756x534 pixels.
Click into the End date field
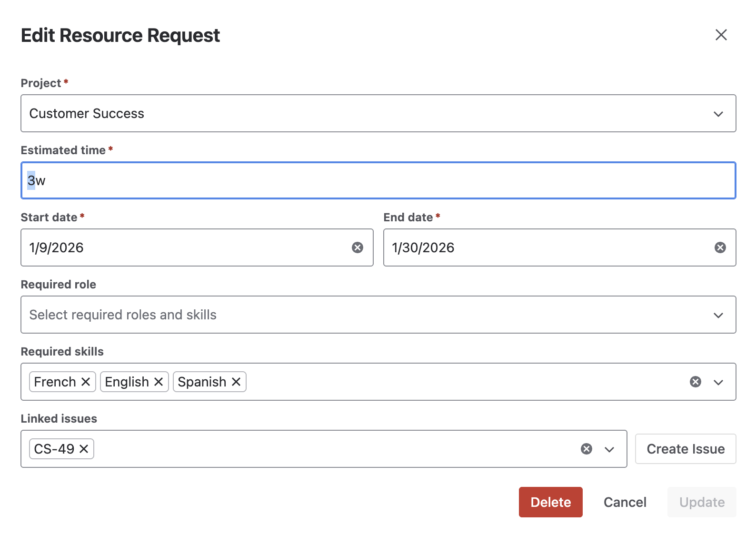(547, 247)
